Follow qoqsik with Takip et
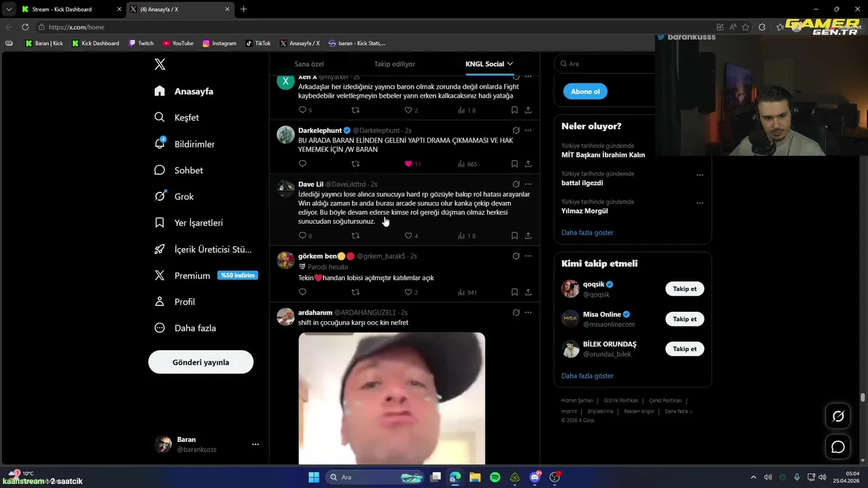Screen dimensions: 868x488 click(x=684, y=289)
